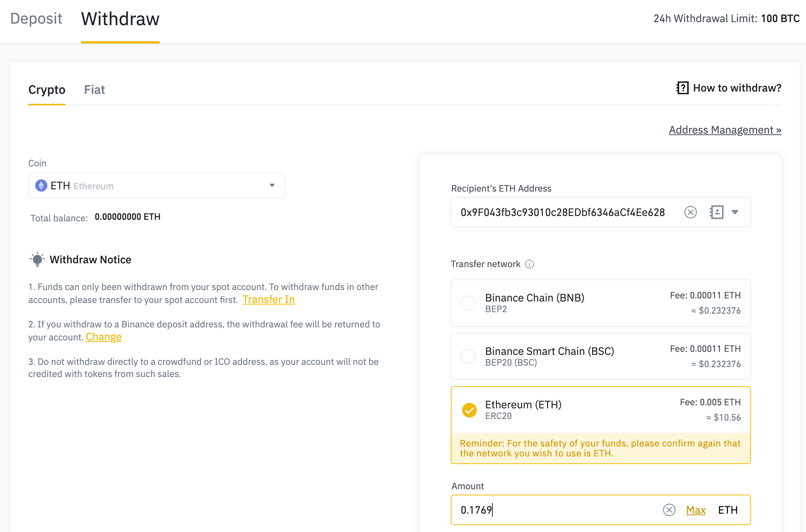Click the How to withdraw? link text

tap(737, 88)
